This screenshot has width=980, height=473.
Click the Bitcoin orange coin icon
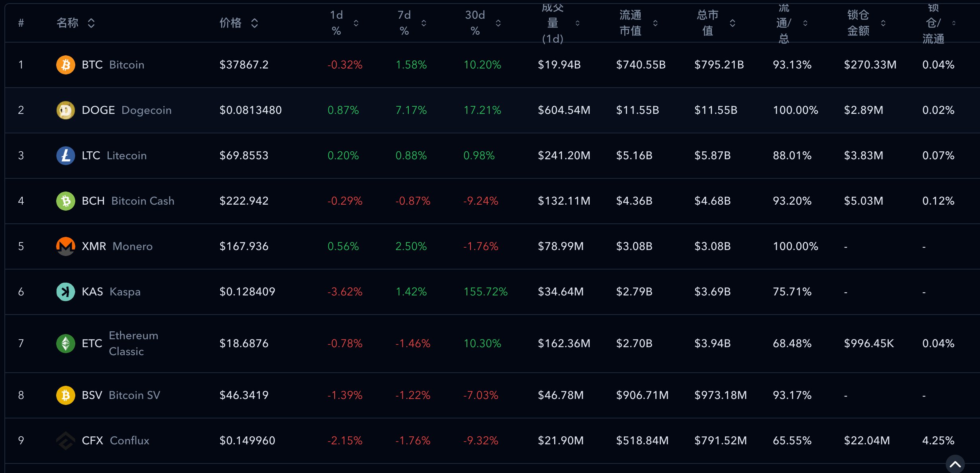point(66,64)
